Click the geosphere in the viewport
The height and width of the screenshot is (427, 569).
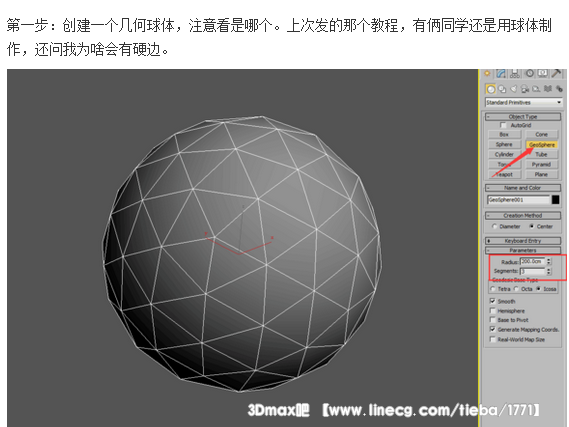[242, 254]
